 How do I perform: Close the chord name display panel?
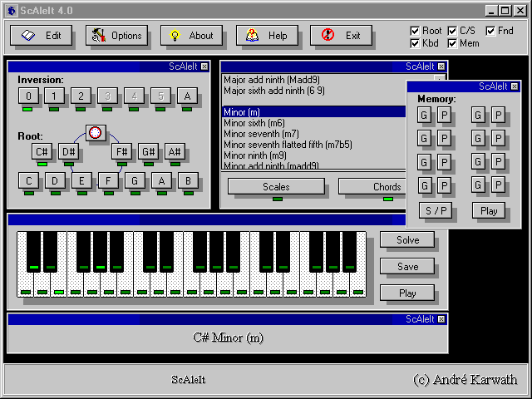440,319
